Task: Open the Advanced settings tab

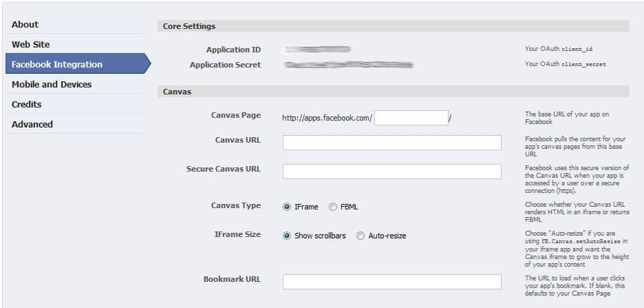Action: pyautogui.click(x=32, y=124)
